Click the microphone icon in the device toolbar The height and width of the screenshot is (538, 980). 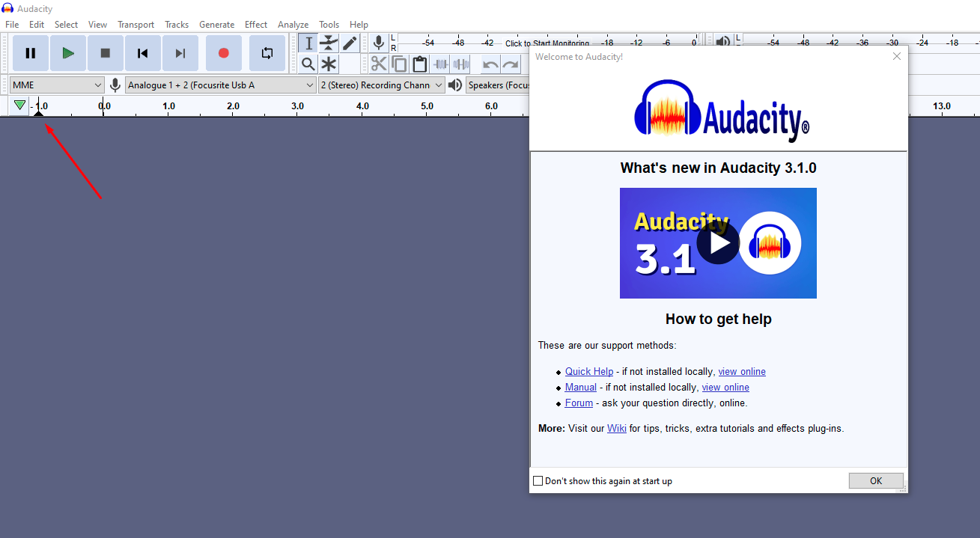[x=115, y=85]
